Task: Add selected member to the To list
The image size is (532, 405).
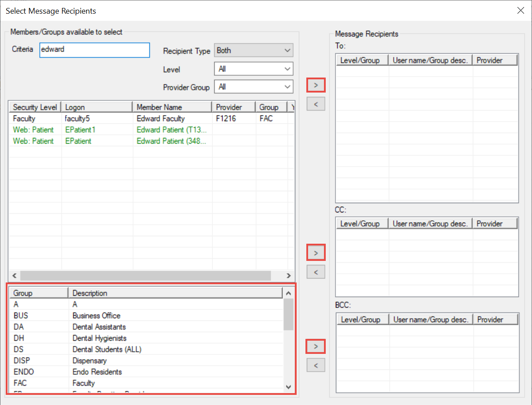Action: tap(316, 85)
